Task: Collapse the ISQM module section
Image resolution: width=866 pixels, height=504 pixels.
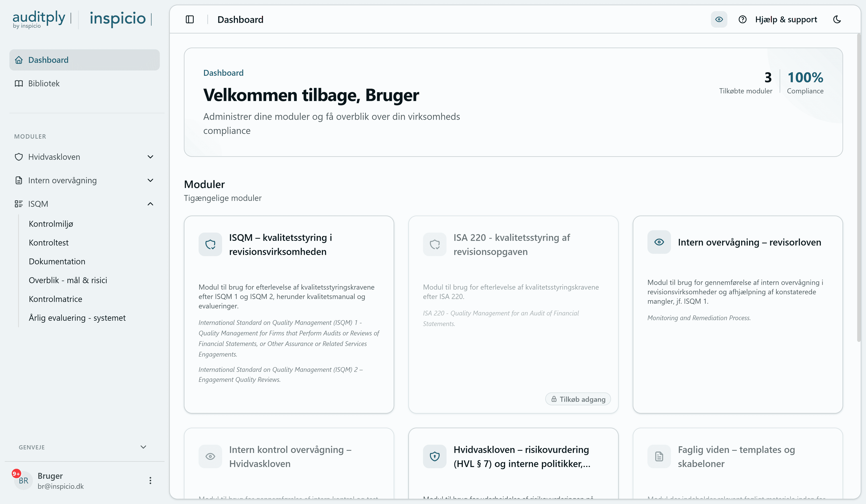Action: tap(150, 204)
